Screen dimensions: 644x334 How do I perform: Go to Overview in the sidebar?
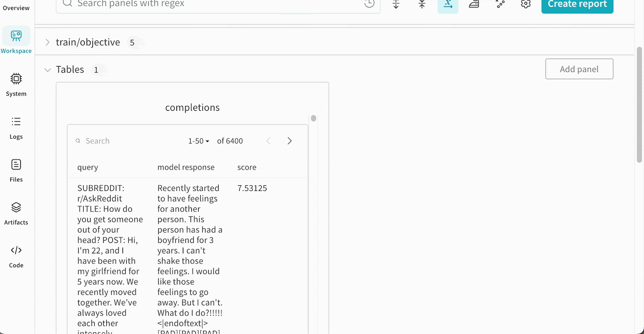(15, 7)
